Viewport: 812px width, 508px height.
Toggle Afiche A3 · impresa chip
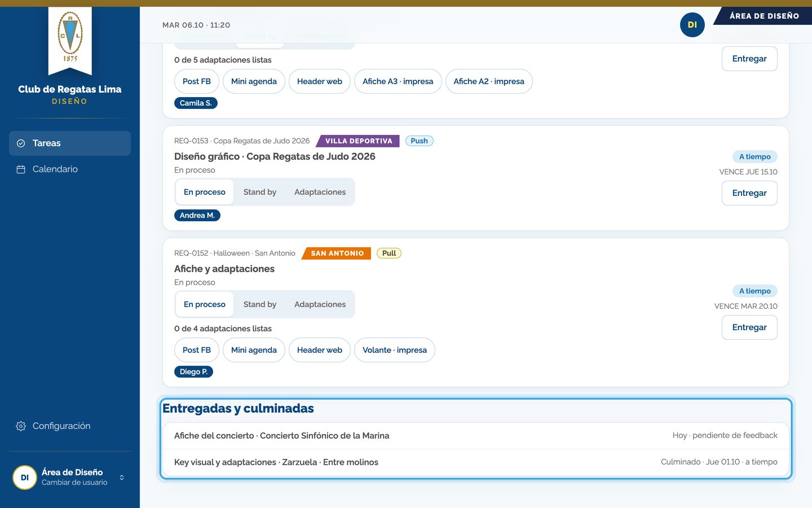(x=398, y=81)
